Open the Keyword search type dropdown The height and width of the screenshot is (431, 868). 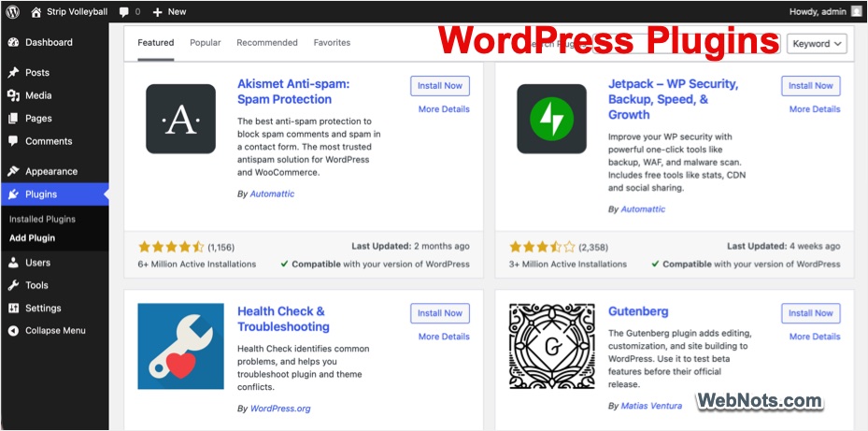tap(817, 44)
